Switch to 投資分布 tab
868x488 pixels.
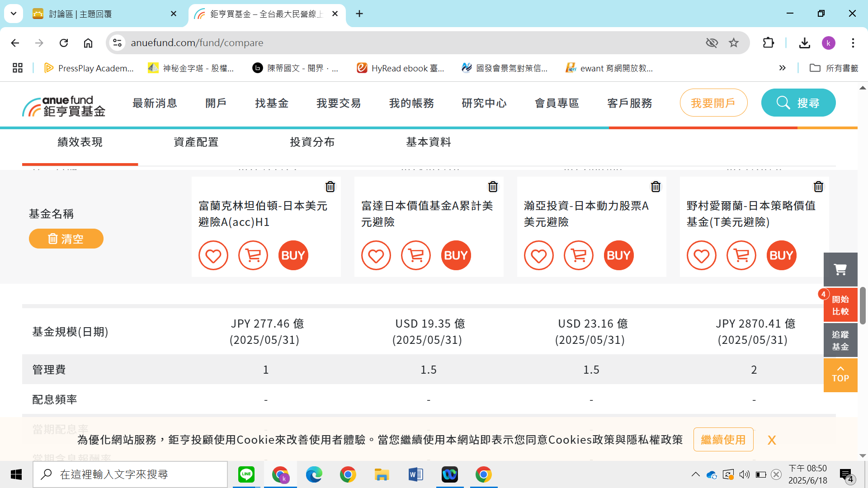click(312, 142)
